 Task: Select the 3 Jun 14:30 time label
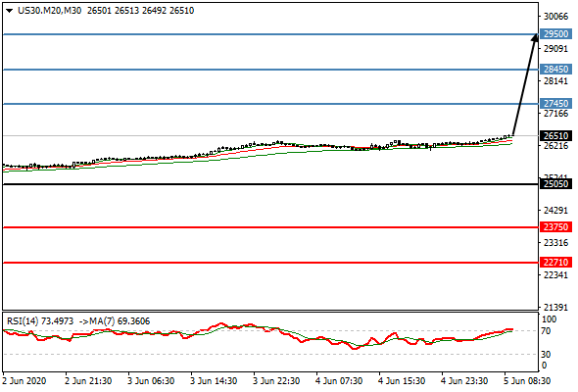tap(214, 381)
